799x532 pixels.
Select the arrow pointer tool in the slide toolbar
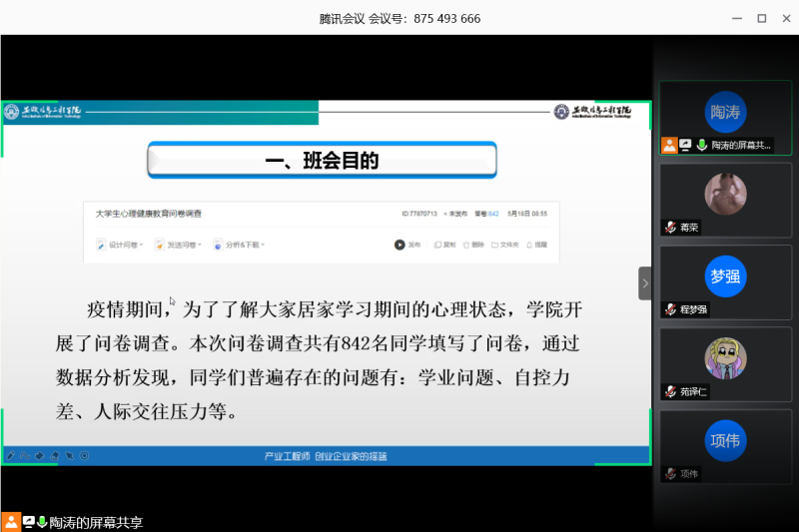[69, 455]
